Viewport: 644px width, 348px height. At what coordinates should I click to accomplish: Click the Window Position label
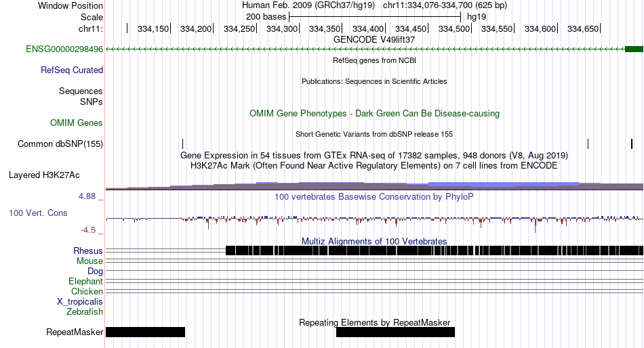(x=71, y=5)
